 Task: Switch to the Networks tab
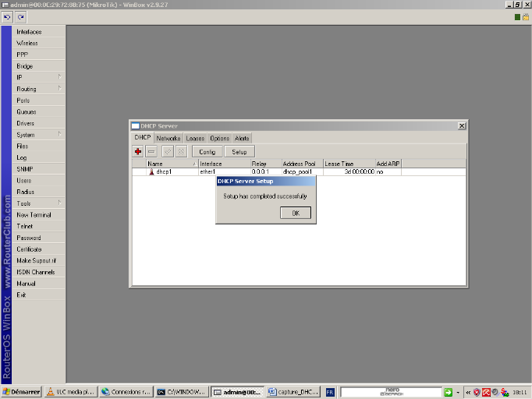pos(168,138)
